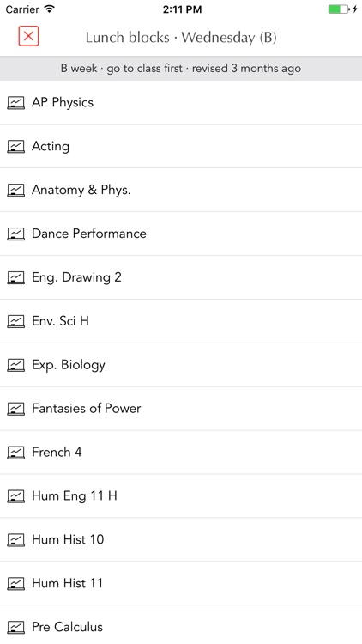Open the Hum Hist 10 entry
The height and width of the screenshot is (644, 362).
(x=181, y=540)
